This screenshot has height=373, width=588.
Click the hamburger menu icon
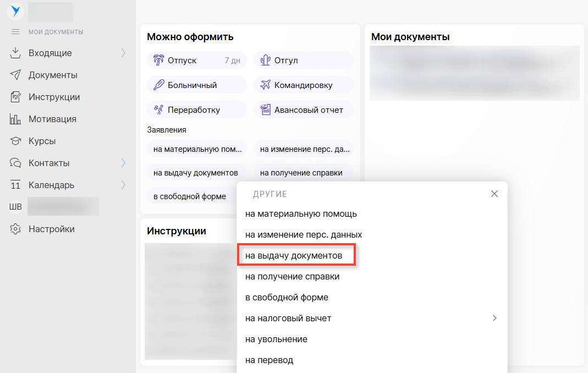tap(15, 32)
